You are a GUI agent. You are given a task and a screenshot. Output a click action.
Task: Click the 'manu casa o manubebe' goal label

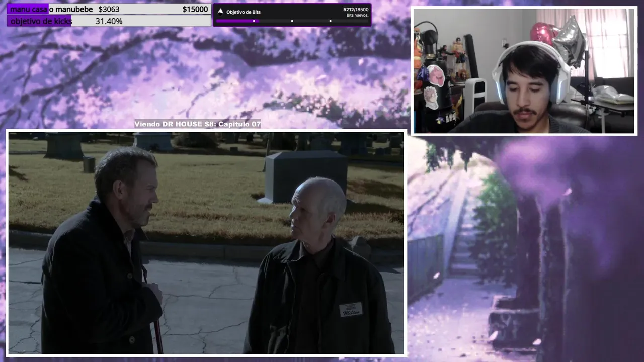(x=52, y=9)
